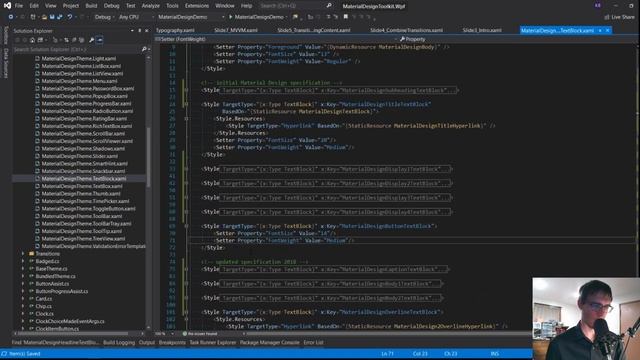Toggle Solution Explorer Preview Selected Items button

100,40
